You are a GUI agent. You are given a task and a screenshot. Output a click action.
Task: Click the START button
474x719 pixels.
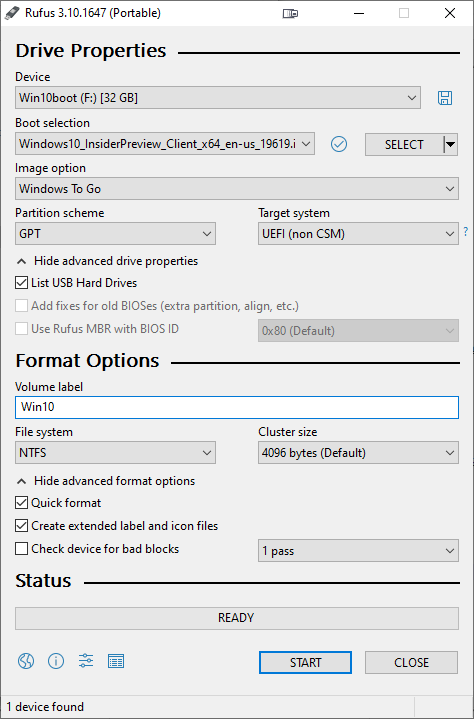click(305, 663)
